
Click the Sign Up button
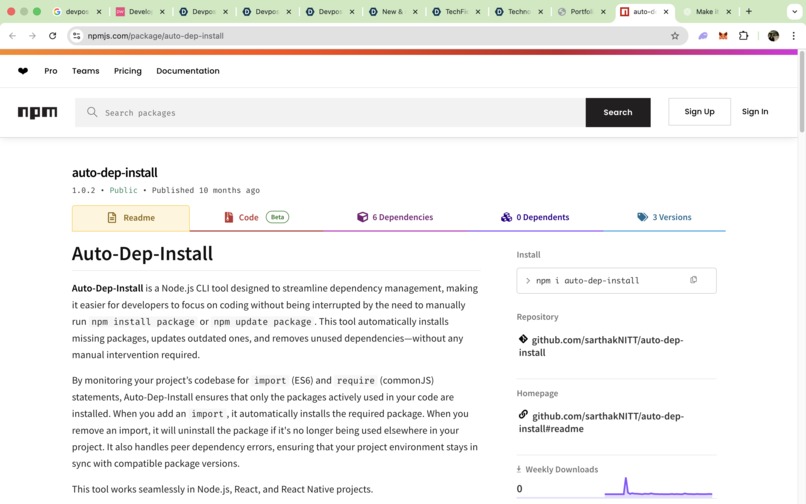699,112
